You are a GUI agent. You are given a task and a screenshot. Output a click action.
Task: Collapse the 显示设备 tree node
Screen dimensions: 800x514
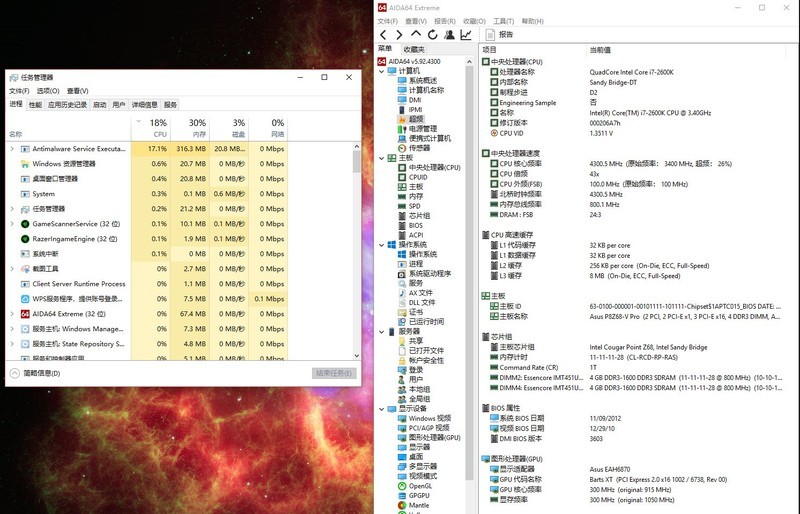(x=382, y=409)
